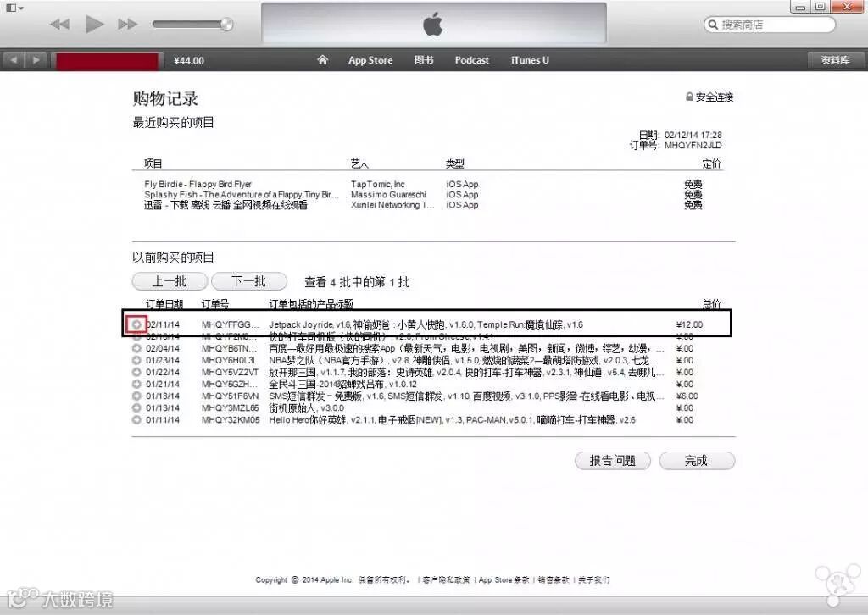
Task: Click order number MHQY5VZ2VT
Action: [x=231, y=372]
